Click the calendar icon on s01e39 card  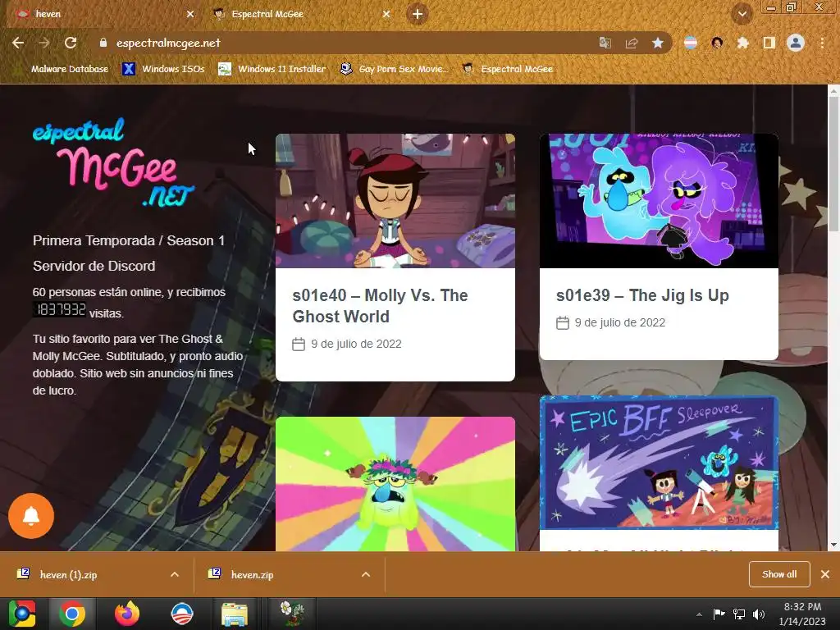click(x=563, y=322)
